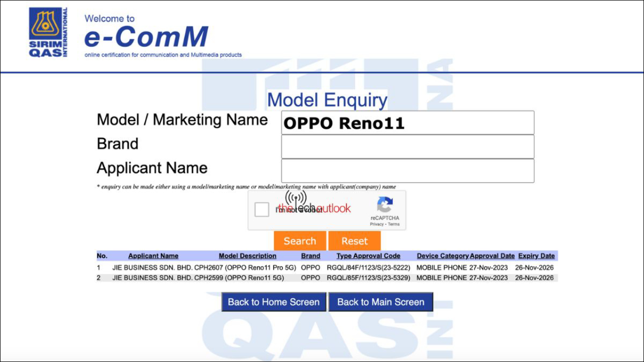Sort by Expiry Date column header
Screen dimensions: 644x362
pyautogui.click(x=536, y=256)
